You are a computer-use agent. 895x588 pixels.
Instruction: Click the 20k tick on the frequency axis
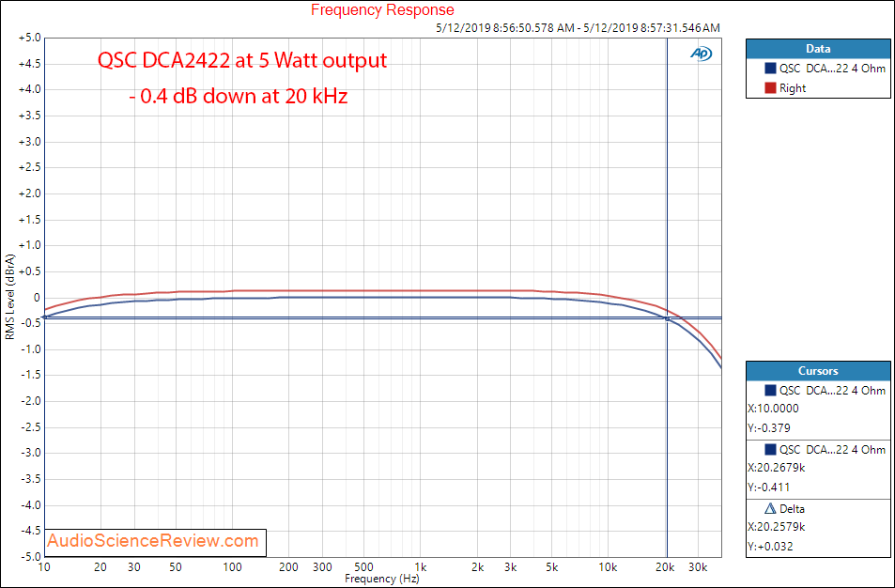665,567
